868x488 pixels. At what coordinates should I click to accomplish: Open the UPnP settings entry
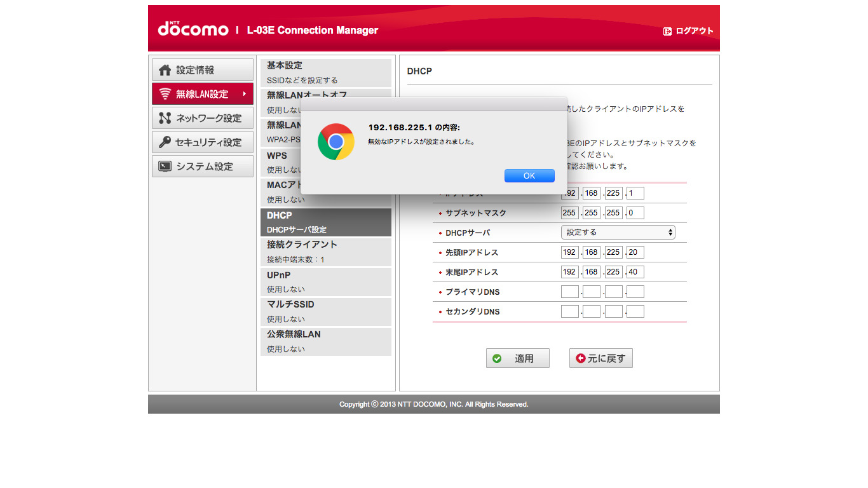point(325,281)
